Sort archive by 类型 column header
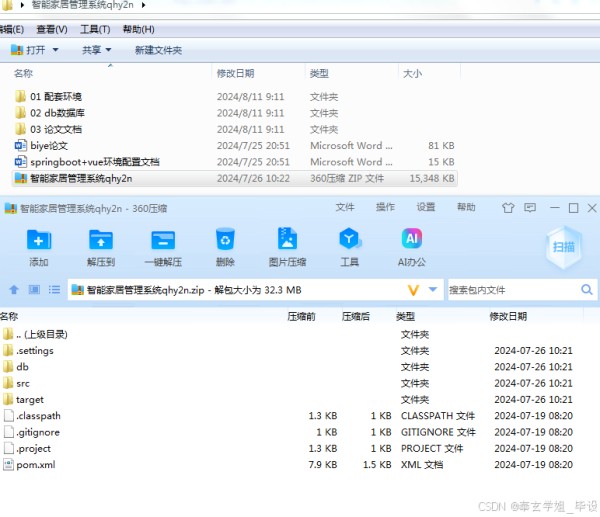The width and height of the screenshot is (600, 517). coord(405,316)
